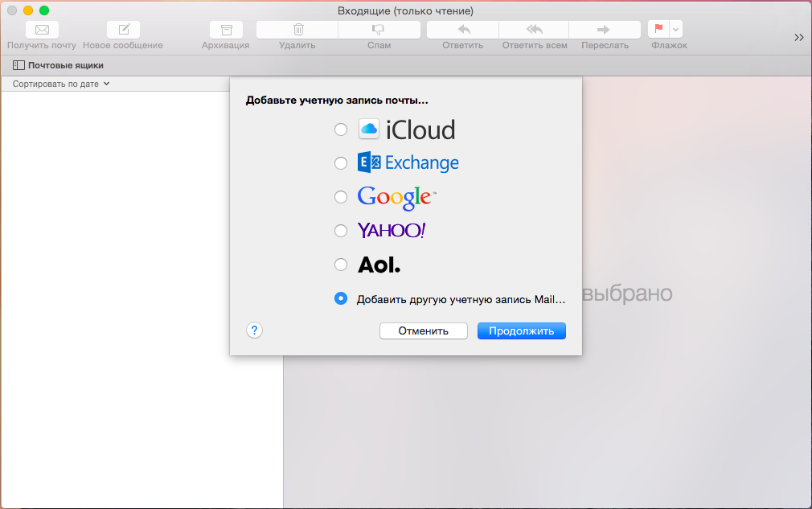Select the Aol radio button
Screen dimensions: 812x509
tap(341, 265)
